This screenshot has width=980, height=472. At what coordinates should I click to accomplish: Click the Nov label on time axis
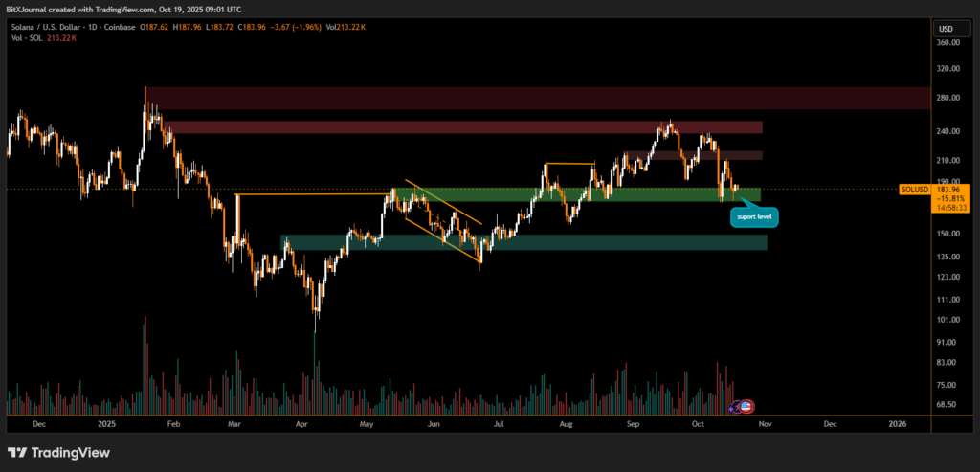click(764, 422)
